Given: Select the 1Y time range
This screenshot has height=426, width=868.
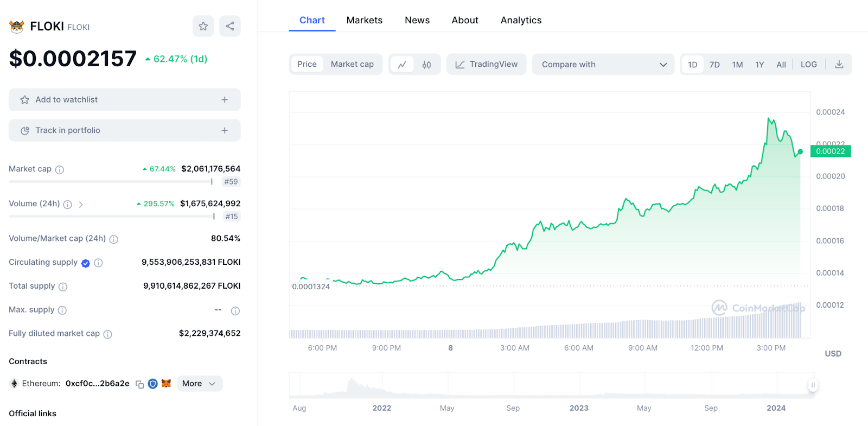Looking at the screenshot, I should pyautogui.click(x=759, y=65).
